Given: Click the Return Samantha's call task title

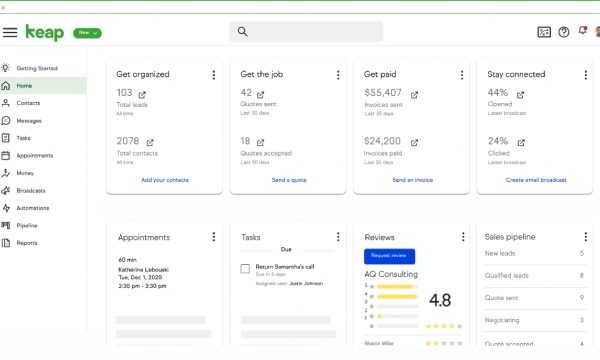Looking at the screenshot, I should (285, 267).
